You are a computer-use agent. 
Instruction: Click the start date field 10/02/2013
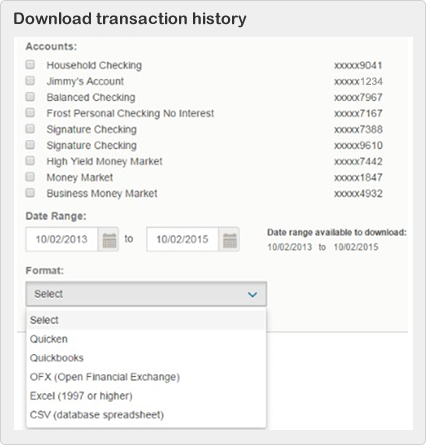(x=62, y=239)
